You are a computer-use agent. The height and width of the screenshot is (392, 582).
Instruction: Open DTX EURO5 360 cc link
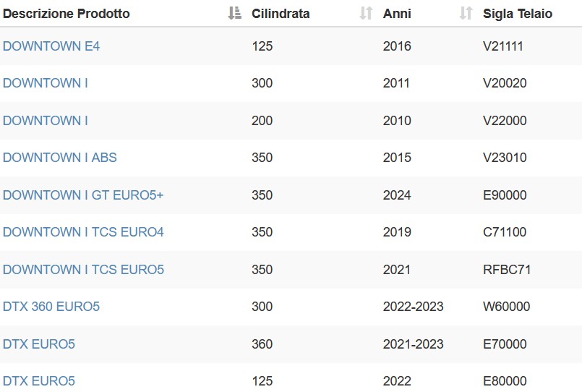pyautogui.click(x=39, y=344)
